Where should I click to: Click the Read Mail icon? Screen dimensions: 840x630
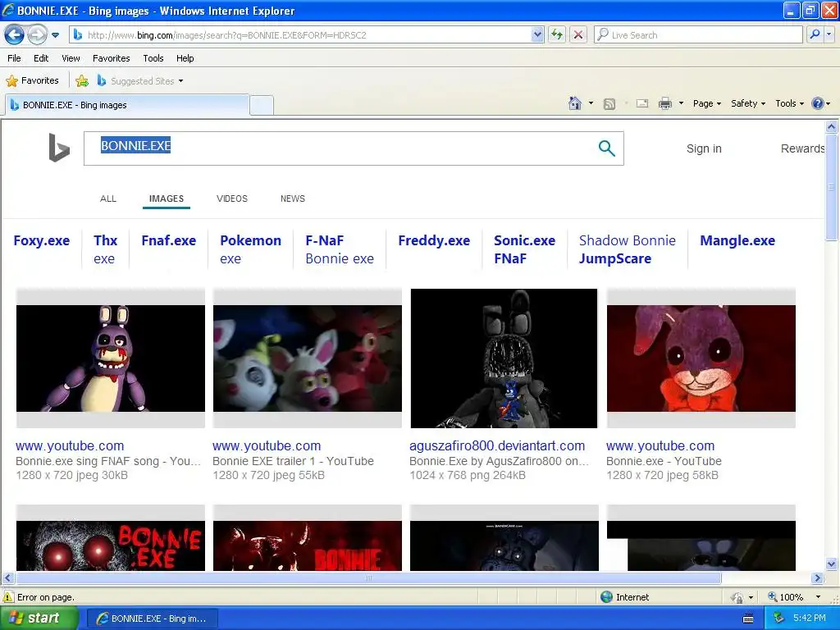[x=642, y=103]
